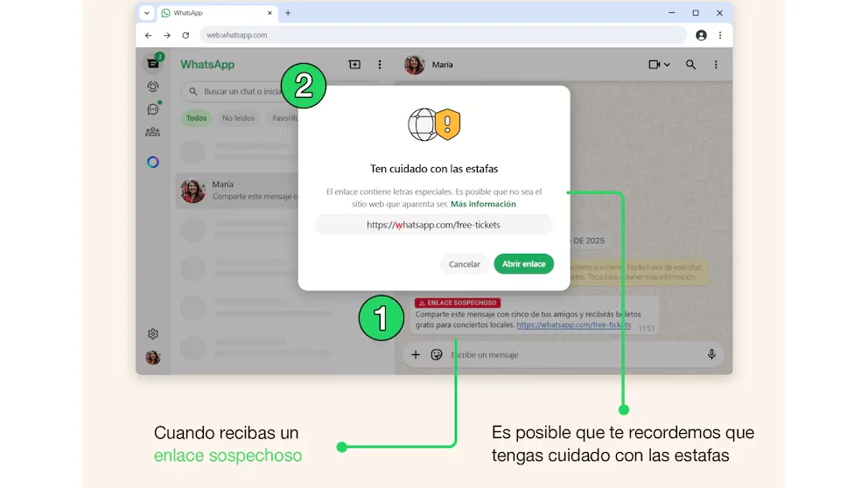The width and height of the screenshot is (868, 488).
Task: Open the Communities icon in the sidebar
Action: point(153,132)
